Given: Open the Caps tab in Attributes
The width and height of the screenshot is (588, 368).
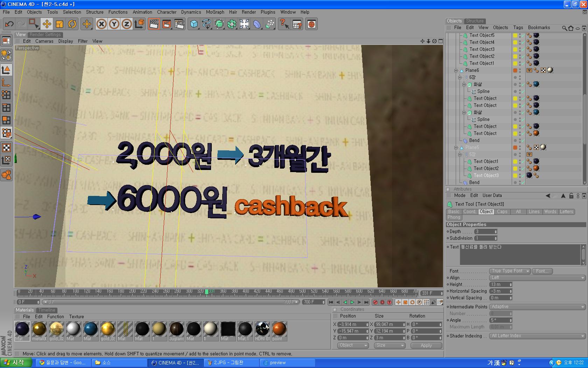Looking at the screenshot, I should click(x=502, y=212).
